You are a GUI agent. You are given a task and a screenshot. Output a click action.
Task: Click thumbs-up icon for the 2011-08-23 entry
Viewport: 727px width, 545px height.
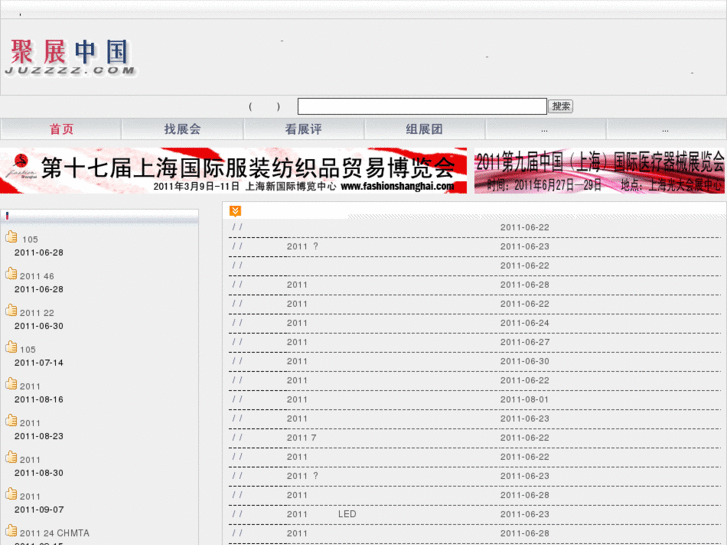[12, 420]
